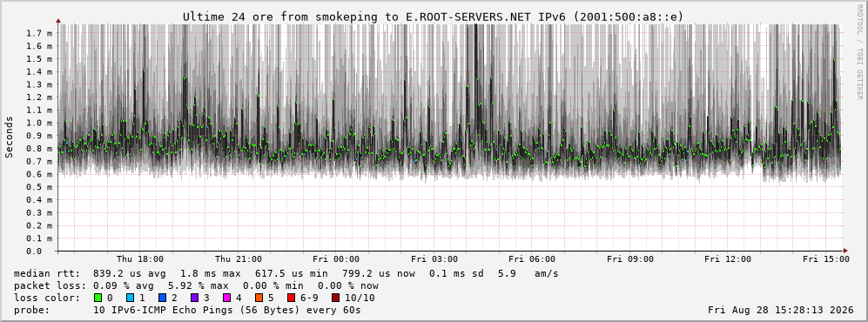The width and height of the screenshot is (868, 322).
Task: Click the Fri 00:00 time axis label
Action: point(336,259)
